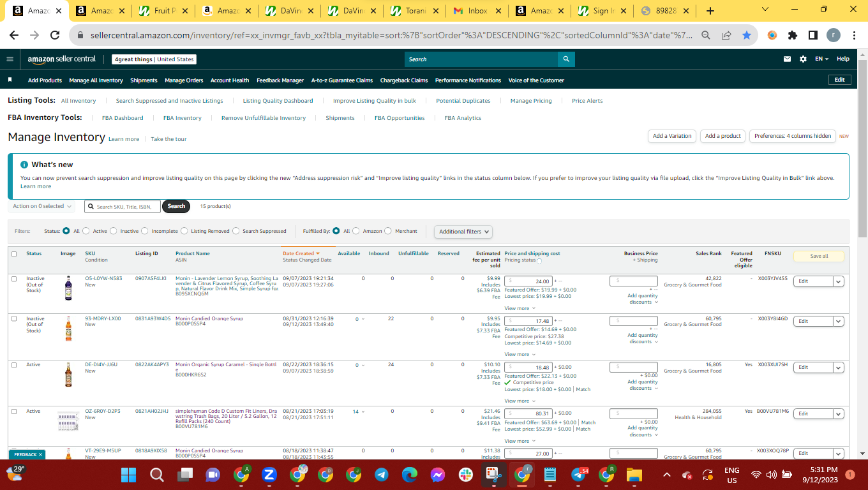Click the price field showing 17.48
868x490 pixels.
[528, 321]
